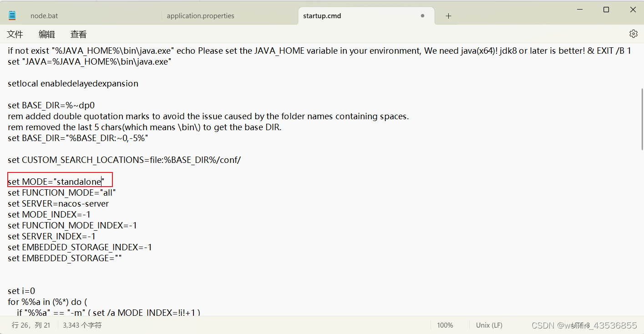Click the unsaved dot on startup.cmd tab

422,15
